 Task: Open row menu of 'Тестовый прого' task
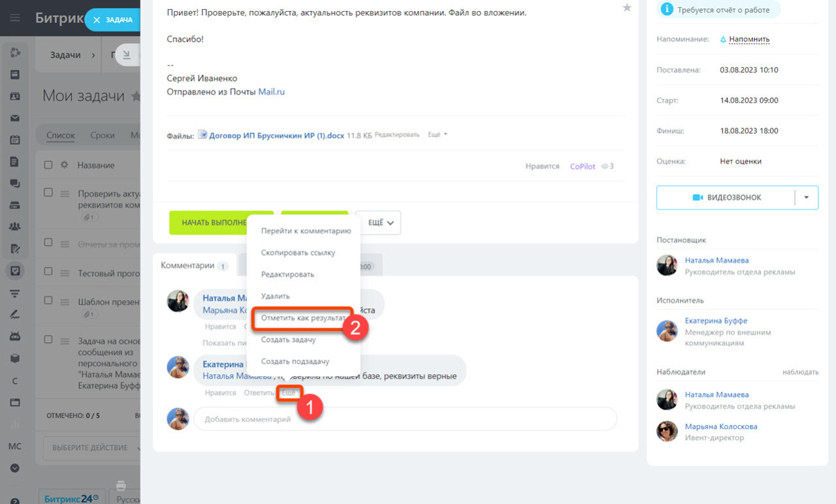65,273
